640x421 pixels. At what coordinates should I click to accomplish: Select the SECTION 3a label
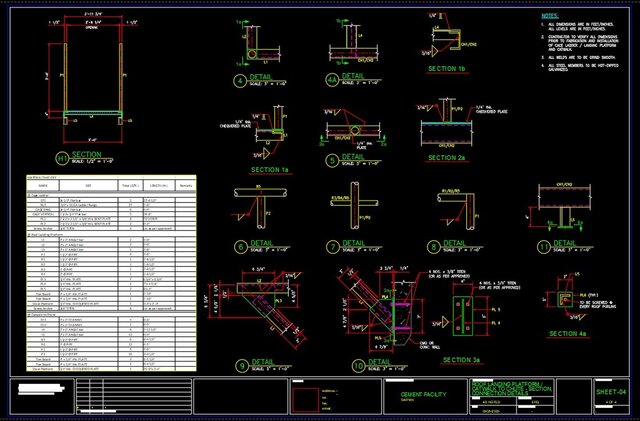click(x=461, y=359)
